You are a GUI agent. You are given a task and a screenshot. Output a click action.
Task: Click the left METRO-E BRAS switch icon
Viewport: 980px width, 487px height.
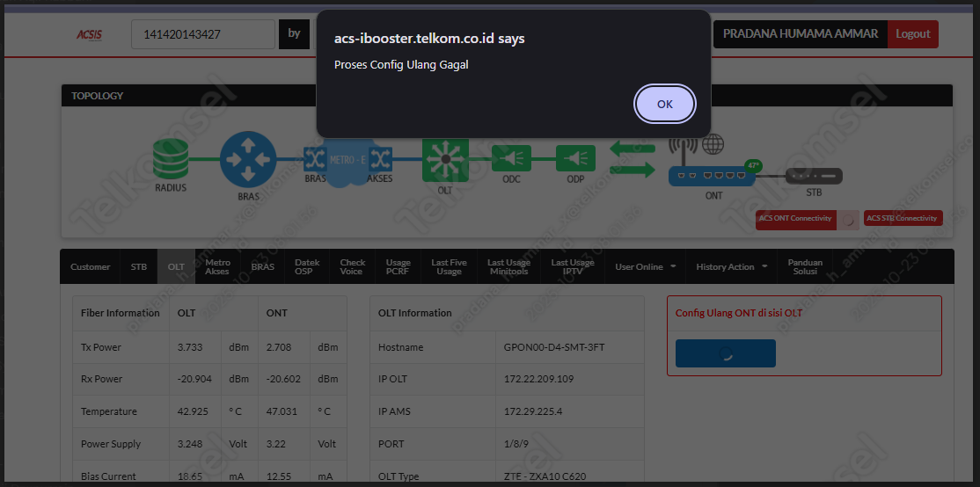[x=313, y=160]
